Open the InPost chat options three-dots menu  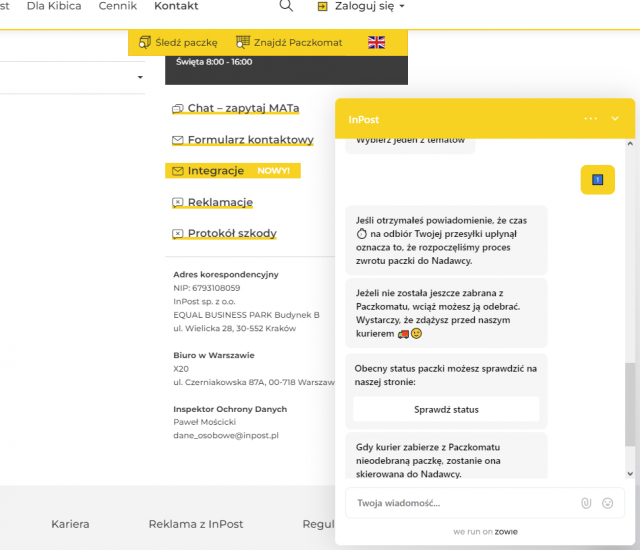[591, 119]
